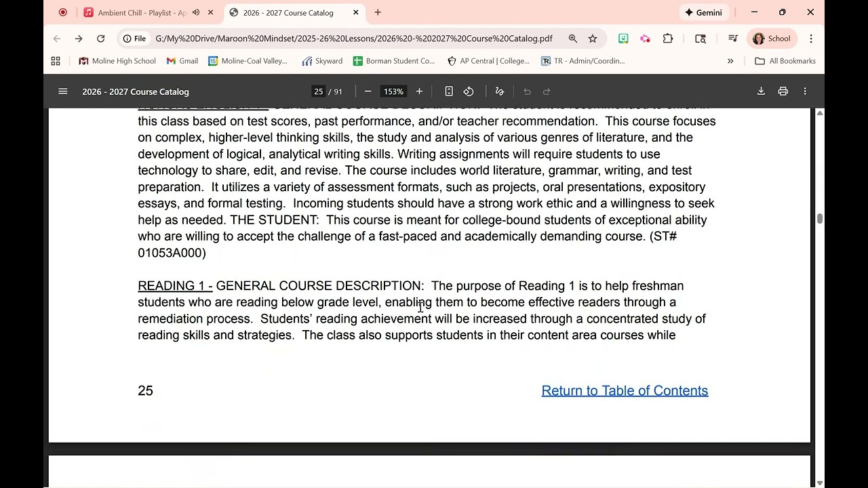Close the Ambient Chill playlist tab
Image resolution: width=868 pixels, height=488 pixels.
(210, 12)
